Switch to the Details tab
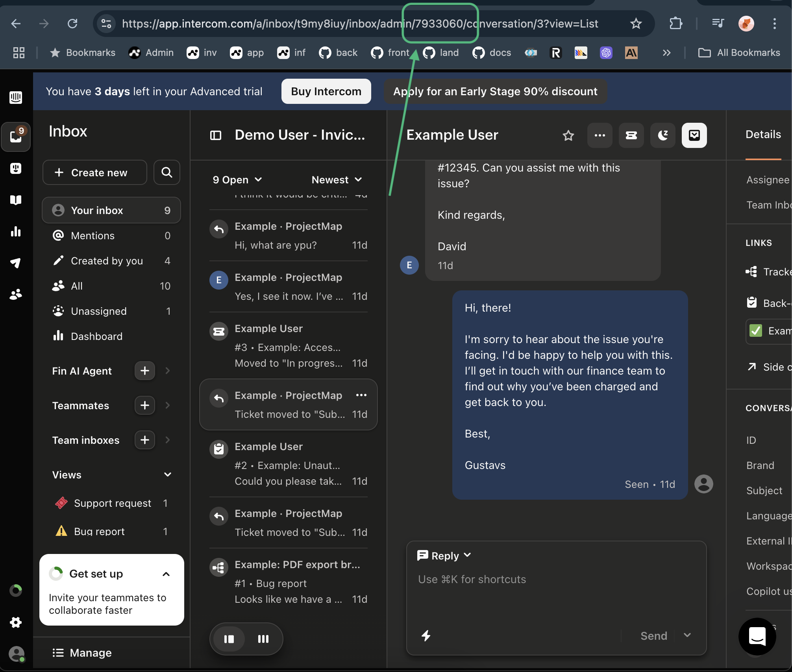Screen dimensions: 792x672 763,134
